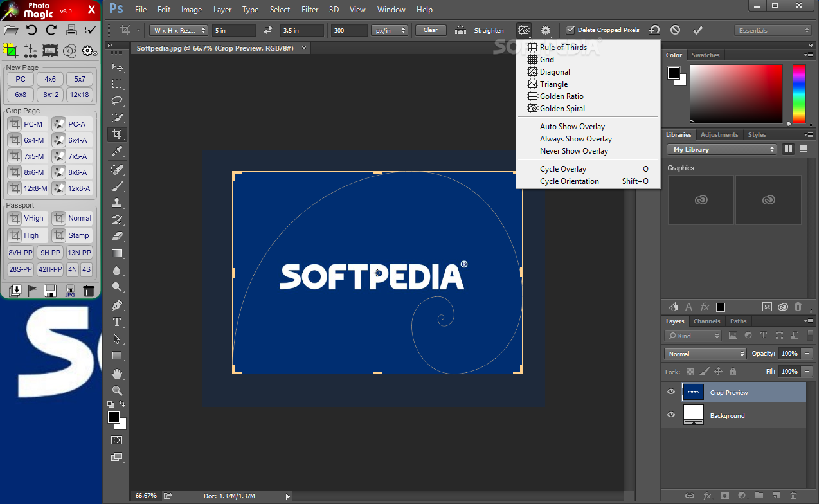819x504 pixels.
Task: Toggle lock image pixels brush icon
Action: point(704,372)
